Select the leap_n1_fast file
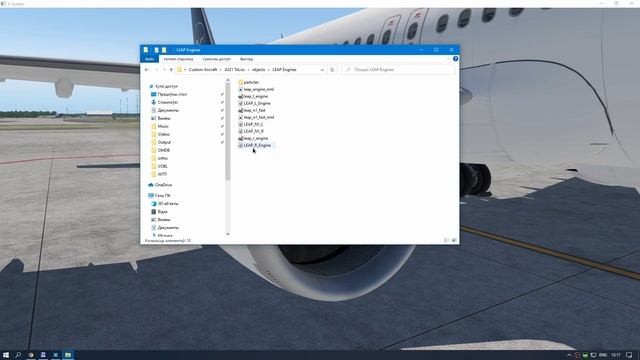Viewport: 640px width, 360px height. pyautogui.click(x=252, y=110)
